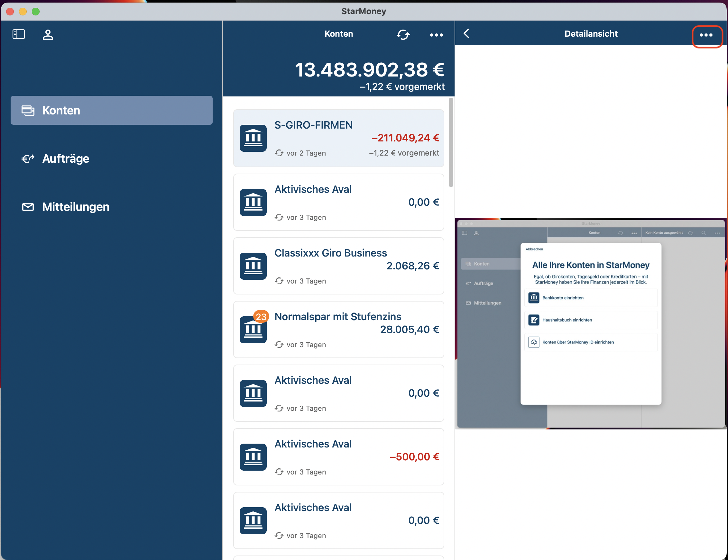
Task: Open the user profile icon
Action: tap(48, 35)
